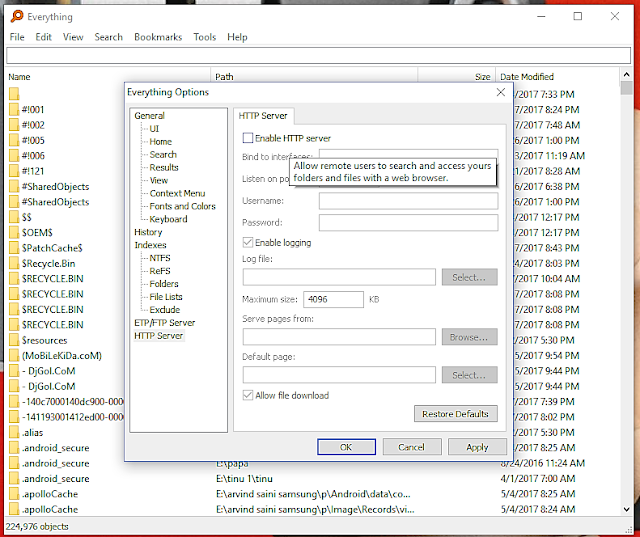The image size is (640, 537).
Task: Click folder icon next to #!001
Action: tap(14, 110)
